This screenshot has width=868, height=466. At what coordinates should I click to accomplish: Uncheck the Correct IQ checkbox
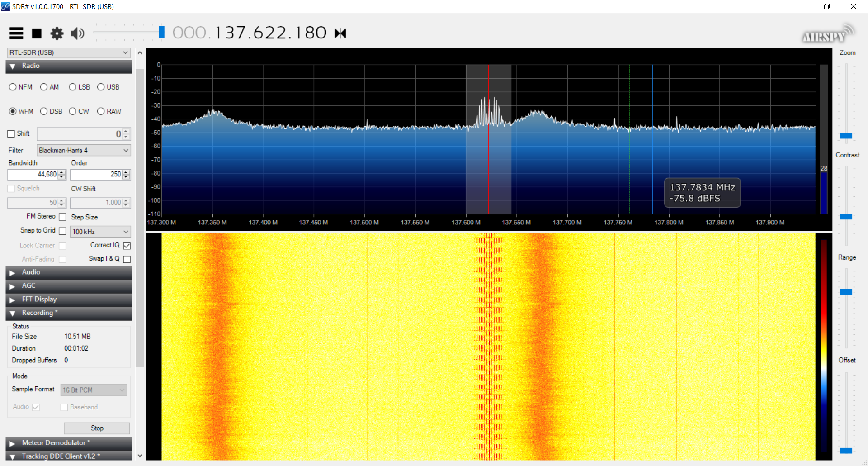[127, 245]
